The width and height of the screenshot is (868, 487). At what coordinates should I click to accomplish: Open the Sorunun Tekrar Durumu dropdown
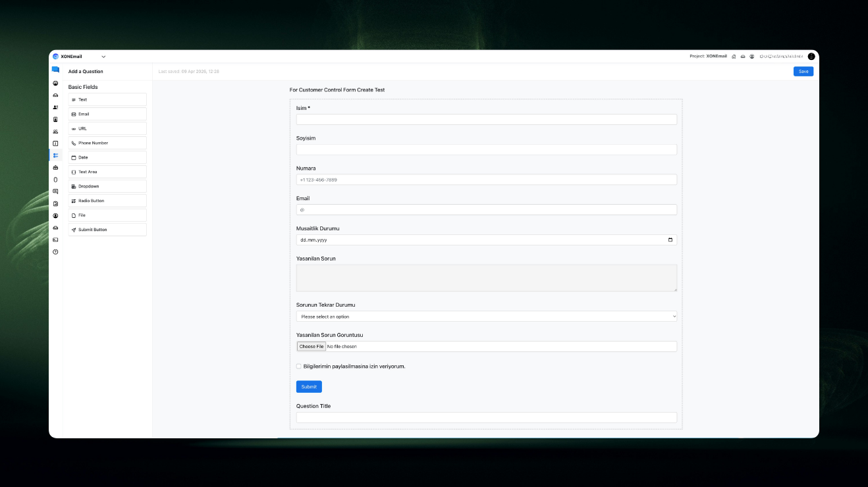tap(486, 317)
